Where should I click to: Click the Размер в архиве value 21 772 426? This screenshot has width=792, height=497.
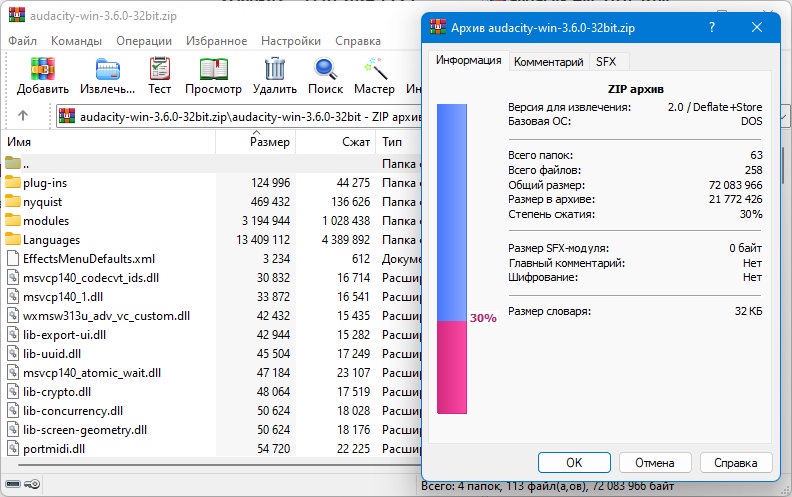click(x=735, y=199)
